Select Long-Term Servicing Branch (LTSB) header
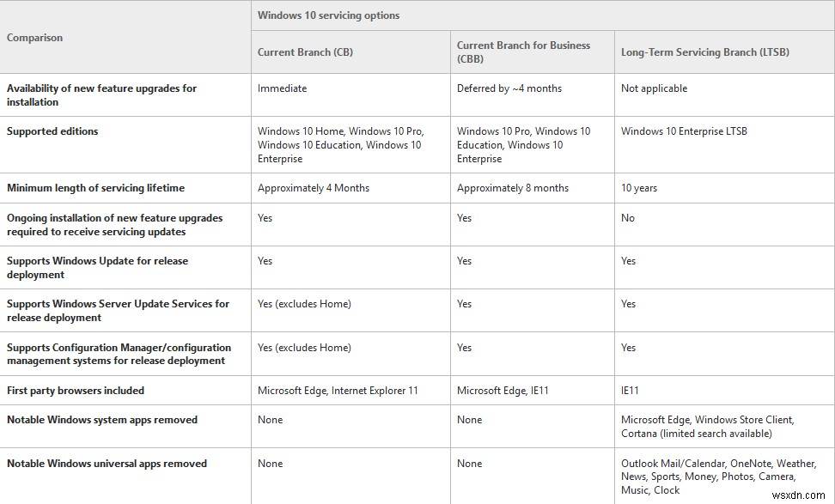 click(x=704, y=52)
